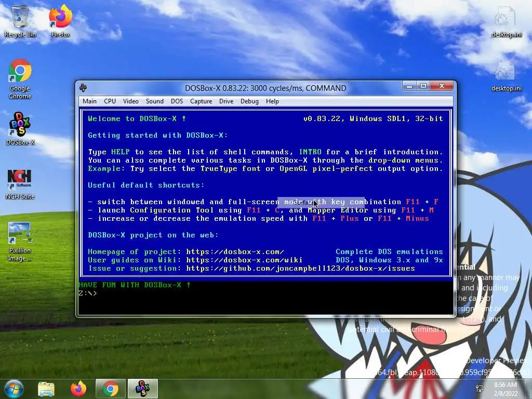Open the Main menu

point(89,101)
